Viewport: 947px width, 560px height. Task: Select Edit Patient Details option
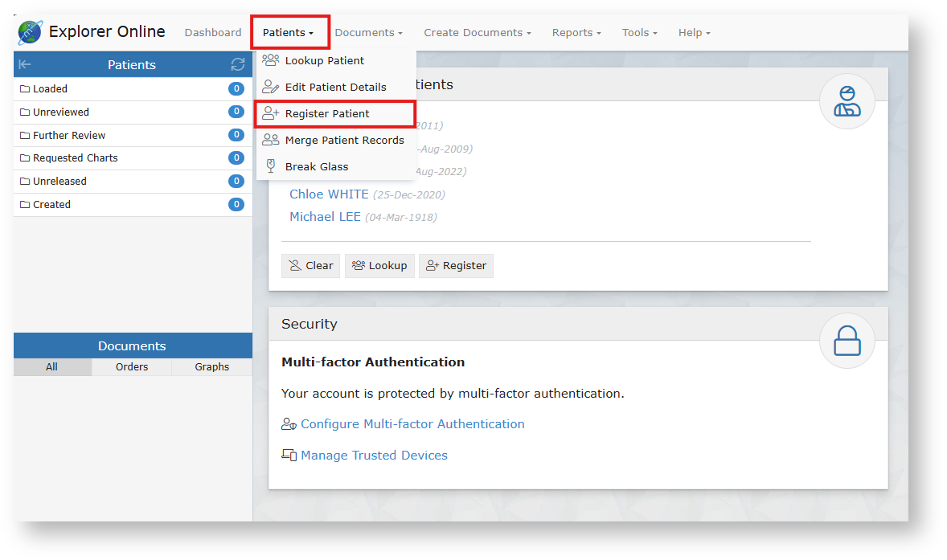335,87
